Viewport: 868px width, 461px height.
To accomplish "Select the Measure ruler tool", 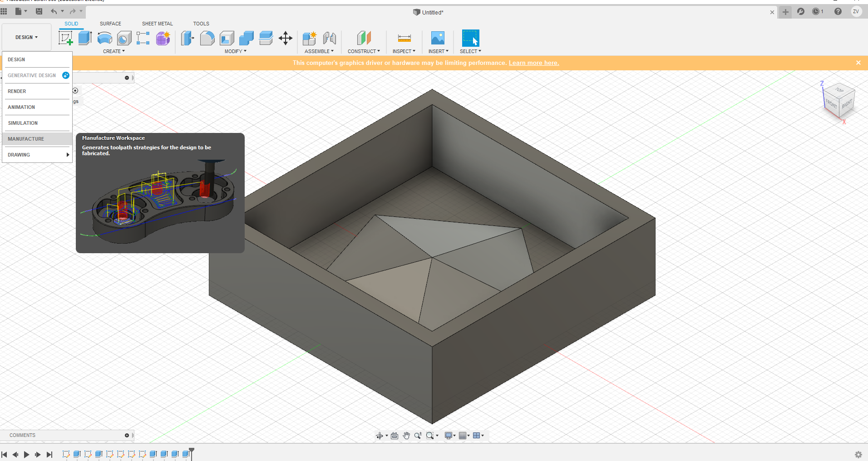I will coord(404,38).
